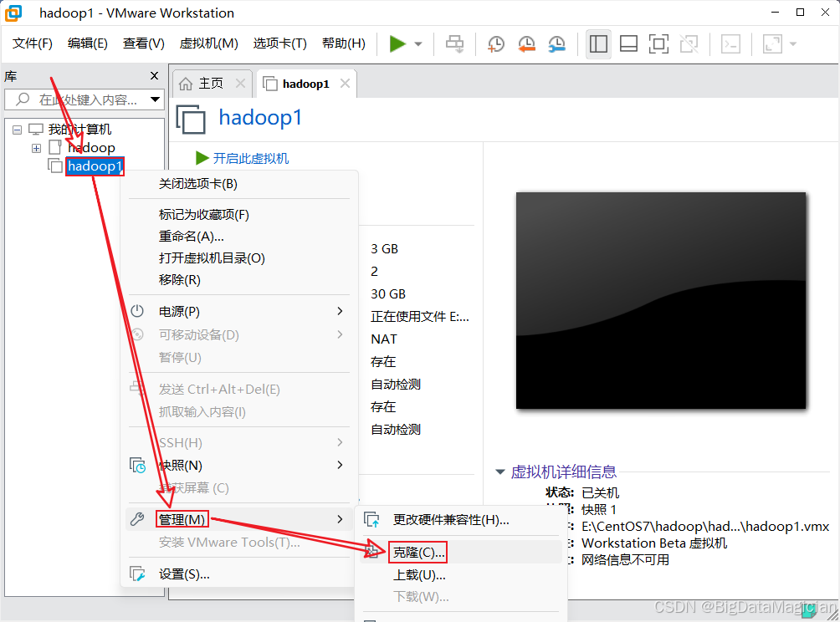The image size is (840, 622).
Task: Open the 编辑(E) menu
Action: pos(87,43)
